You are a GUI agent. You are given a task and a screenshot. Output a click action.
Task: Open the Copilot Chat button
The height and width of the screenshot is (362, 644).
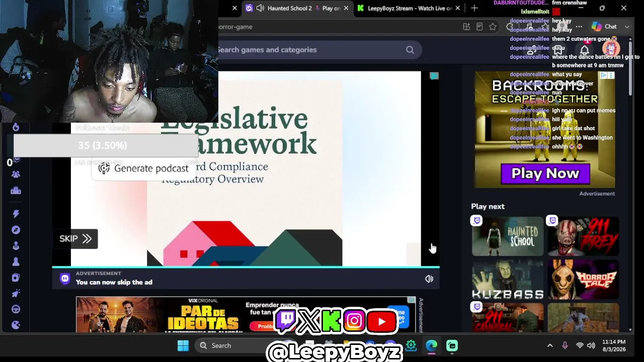(x=604, y=27)
